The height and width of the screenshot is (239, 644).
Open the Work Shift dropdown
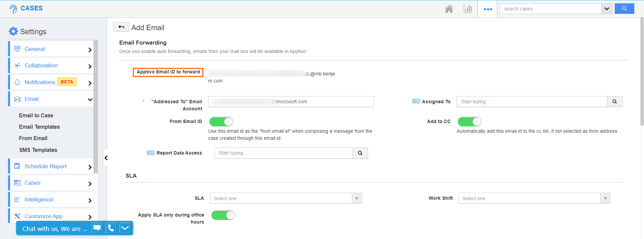[x=534, y=198]
